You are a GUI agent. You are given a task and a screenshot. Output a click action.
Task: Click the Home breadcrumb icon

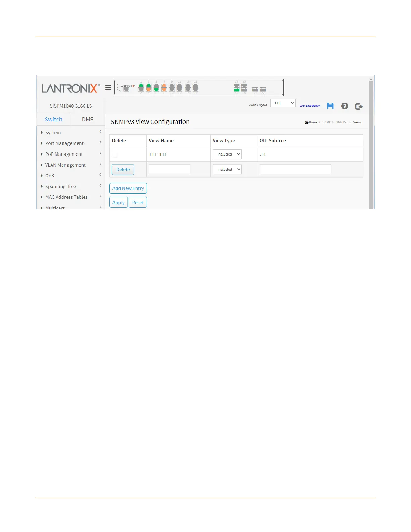coord(307,122)
